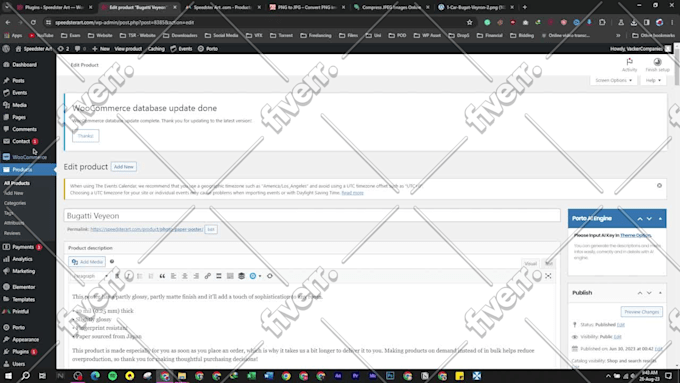Open Dashboard in the admin sidebar
Image resolution: width=680 pixels, height=383 pixels.
tap(24, 65)
